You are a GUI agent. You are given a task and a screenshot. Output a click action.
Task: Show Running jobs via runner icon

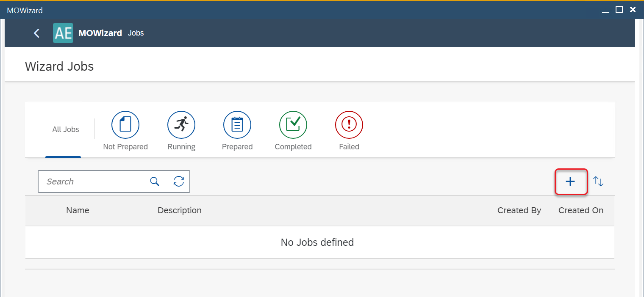pos(181,125)
